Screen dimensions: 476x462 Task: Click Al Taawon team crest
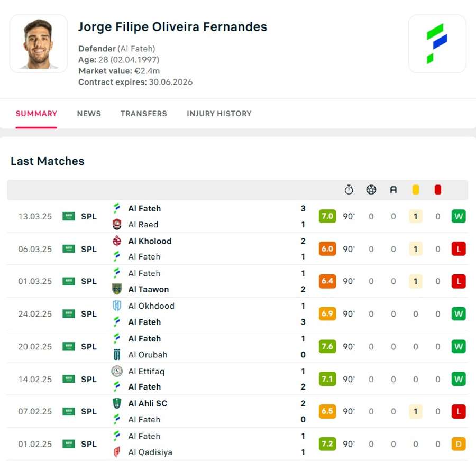click(x=117, y=289)
